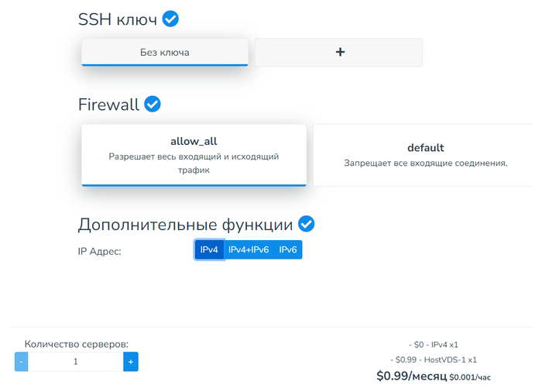Switch IP address to IPv6 only

288,249
